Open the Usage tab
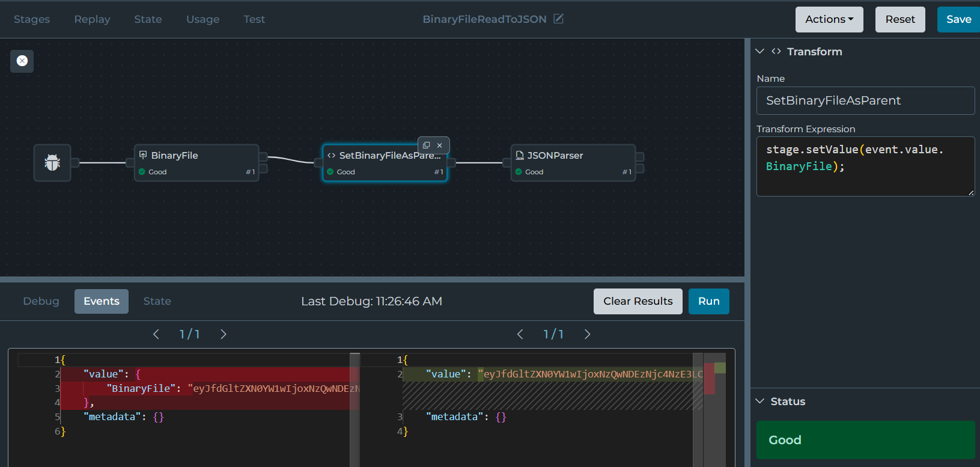The height and width of the screenshot is (467, 980). [x=202, y=19]
